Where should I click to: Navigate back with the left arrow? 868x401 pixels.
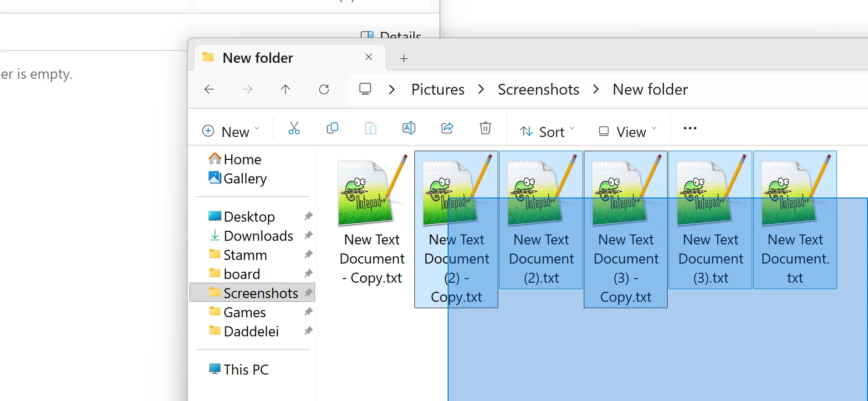click(x=209, y=90)
